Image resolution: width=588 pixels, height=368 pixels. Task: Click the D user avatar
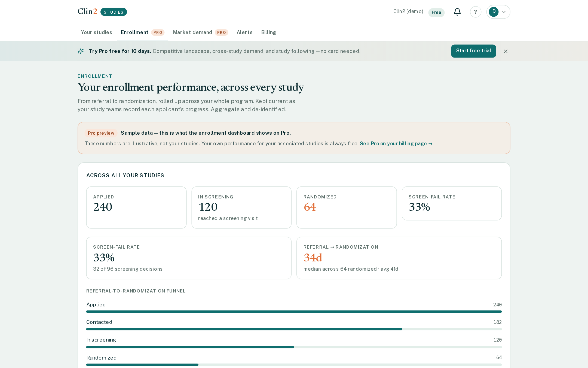click(494, 12)
